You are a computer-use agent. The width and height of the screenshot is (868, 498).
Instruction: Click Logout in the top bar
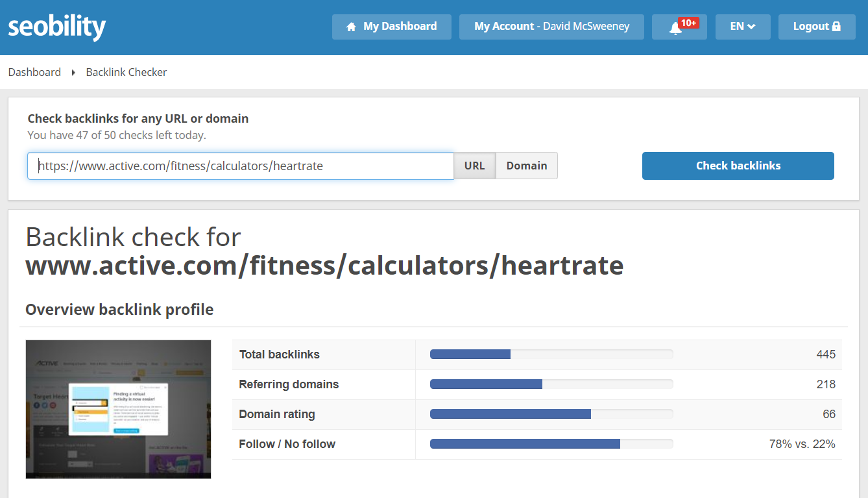pos(816,26)
